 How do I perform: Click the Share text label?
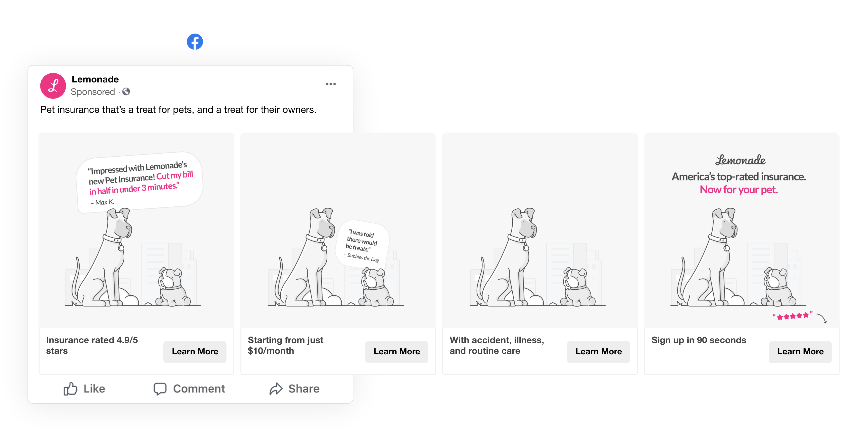pos(304,389)
